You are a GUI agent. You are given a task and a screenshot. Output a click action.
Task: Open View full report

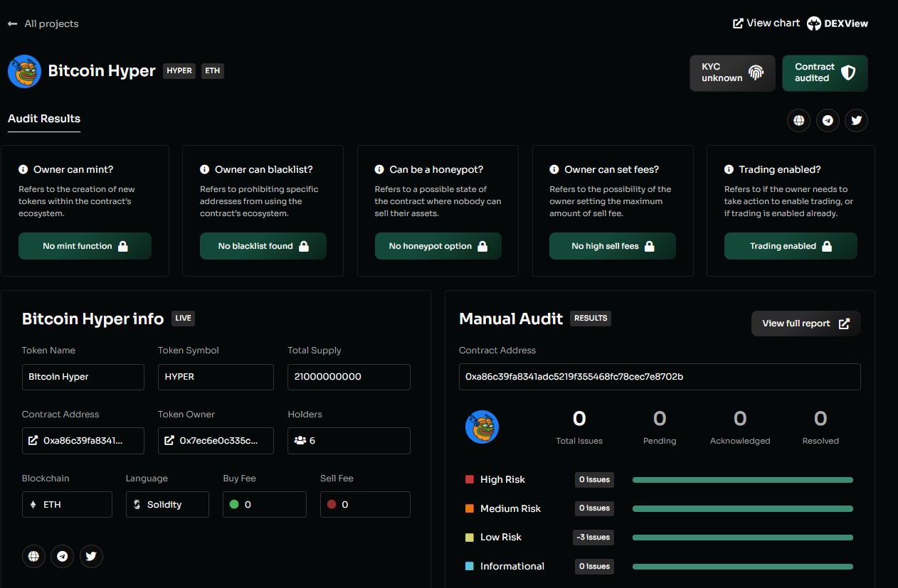point(805,324)
